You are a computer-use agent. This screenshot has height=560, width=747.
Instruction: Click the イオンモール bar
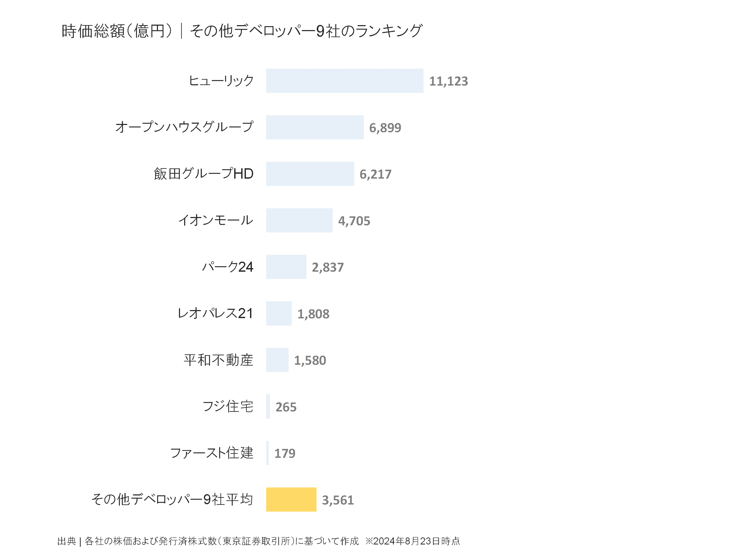[x=299, y=220]
